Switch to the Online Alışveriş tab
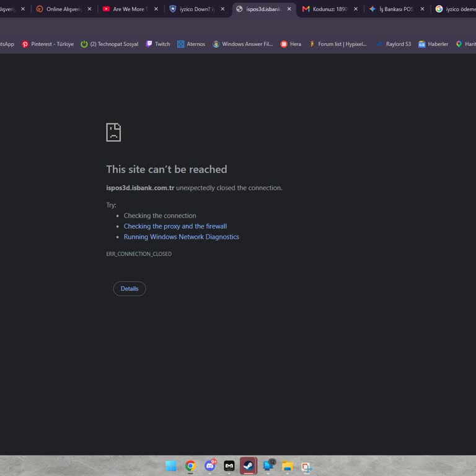The image size is (476, 476). click(x=59, y=9)
